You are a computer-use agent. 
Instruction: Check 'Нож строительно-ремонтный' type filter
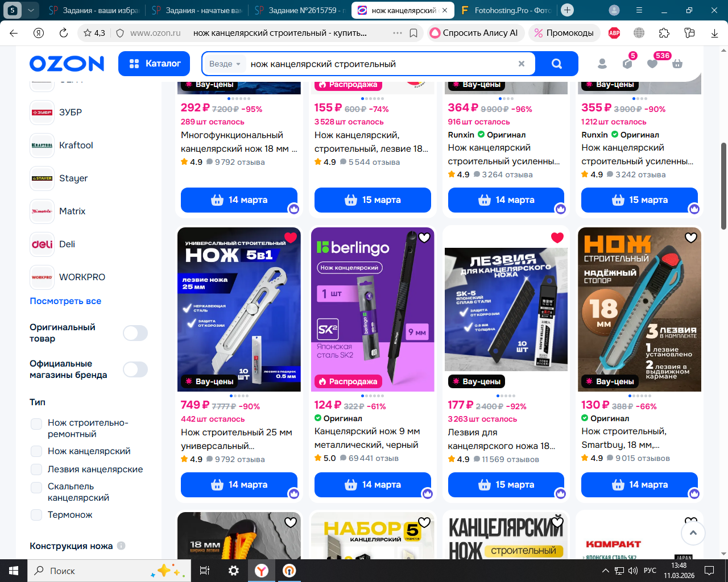click(x=36, y=424)
